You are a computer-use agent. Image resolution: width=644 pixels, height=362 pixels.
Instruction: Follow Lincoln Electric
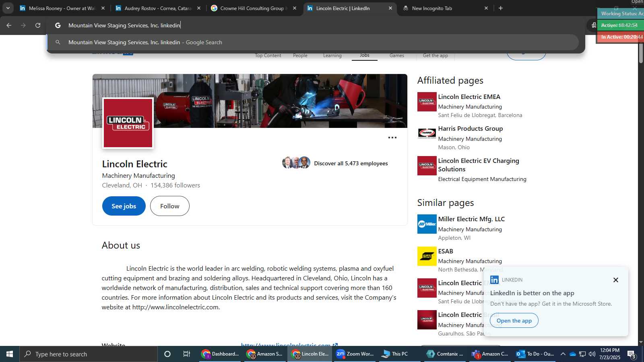170,206
